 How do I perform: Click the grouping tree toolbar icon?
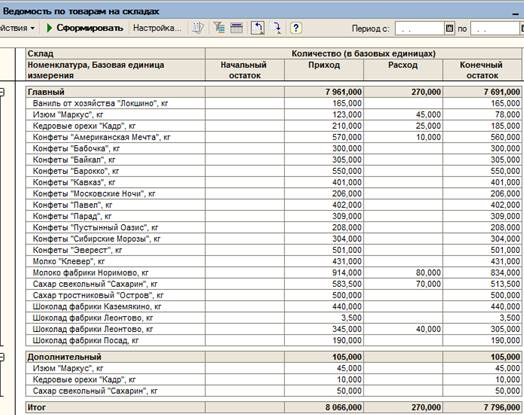(x=219, y=28)
